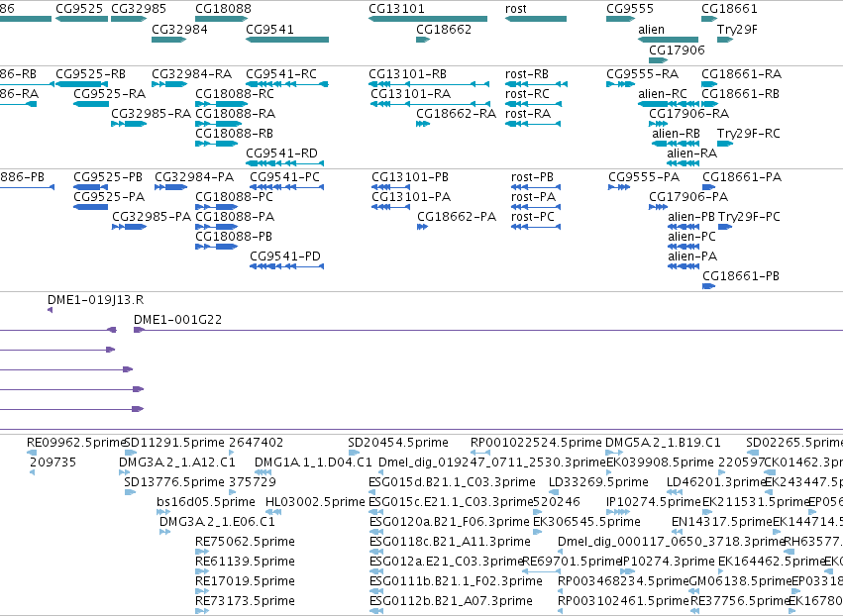Open the Try29F gene label
The width and height of the screenshot is (843, 616).
coord(737,30)
